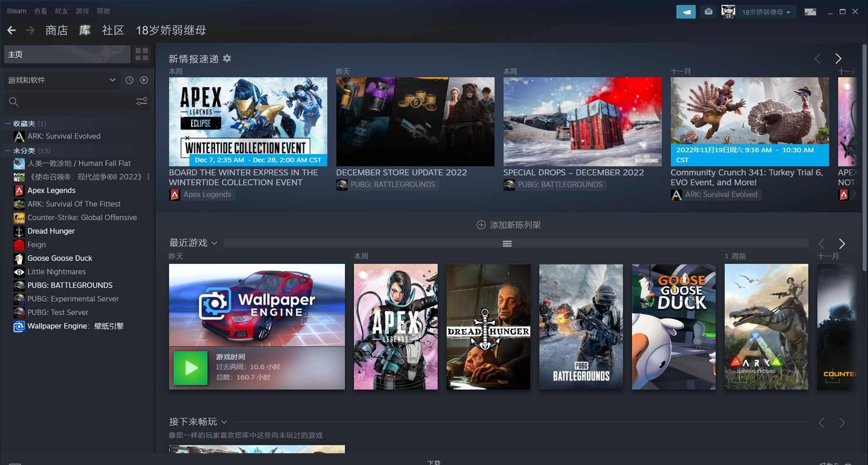This screenshot has width=868, height=465.
Task: Open PUBG: BATTLEGROUNDS link under Special Drops
Action: (x=560, y=185)
